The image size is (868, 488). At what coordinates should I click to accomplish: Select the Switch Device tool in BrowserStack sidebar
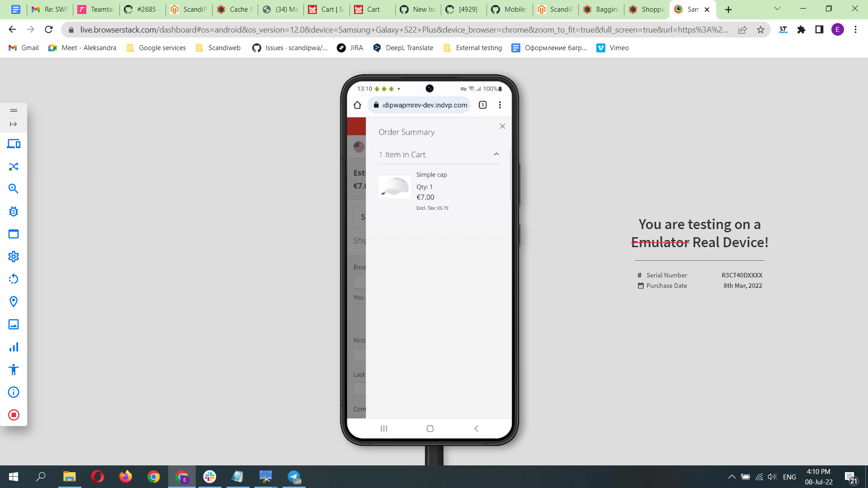click(14, 144)
